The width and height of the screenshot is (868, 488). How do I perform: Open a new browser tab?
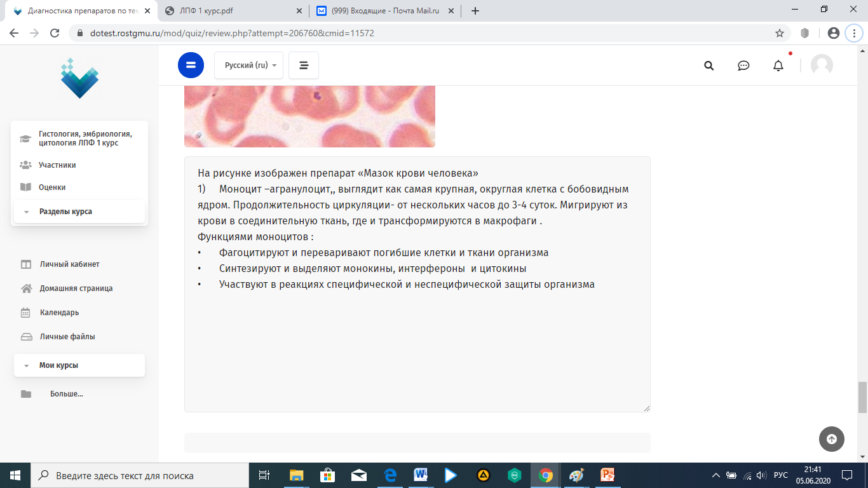[475, 11]
